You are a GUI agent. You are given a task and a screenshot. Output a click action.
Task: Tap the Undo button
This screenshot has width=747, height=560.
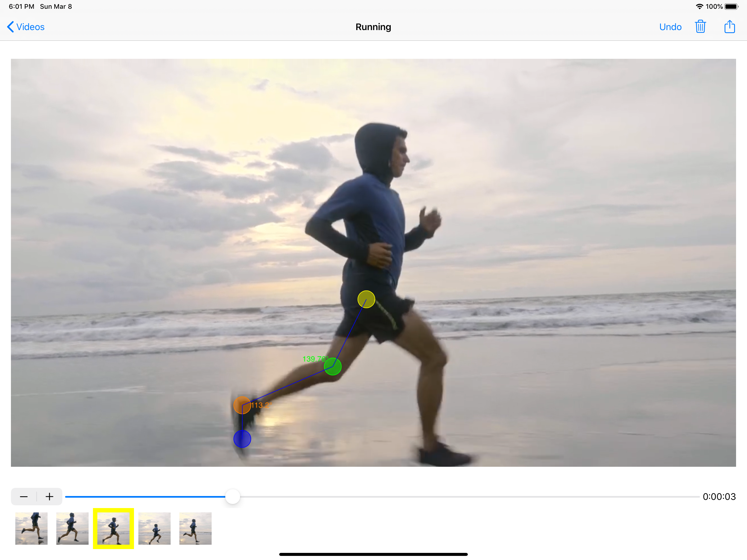(x=670, y=27)
